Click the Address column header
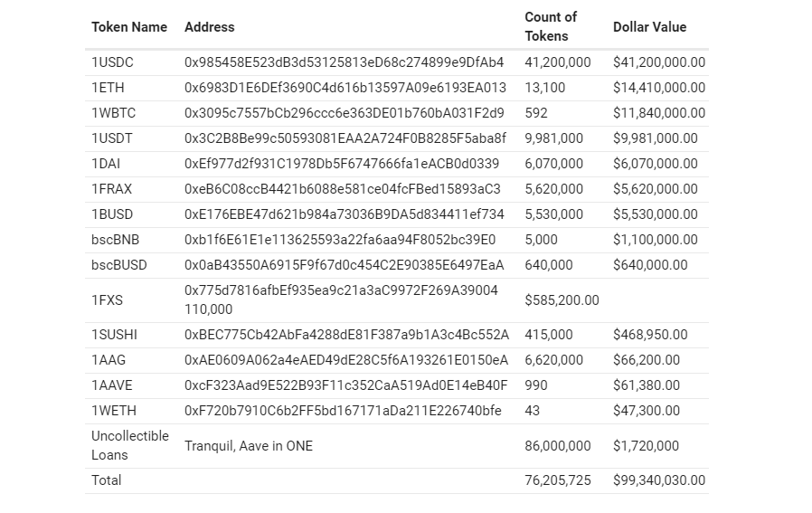The height and width of the screenshot is (513, 812). (210, 27)
